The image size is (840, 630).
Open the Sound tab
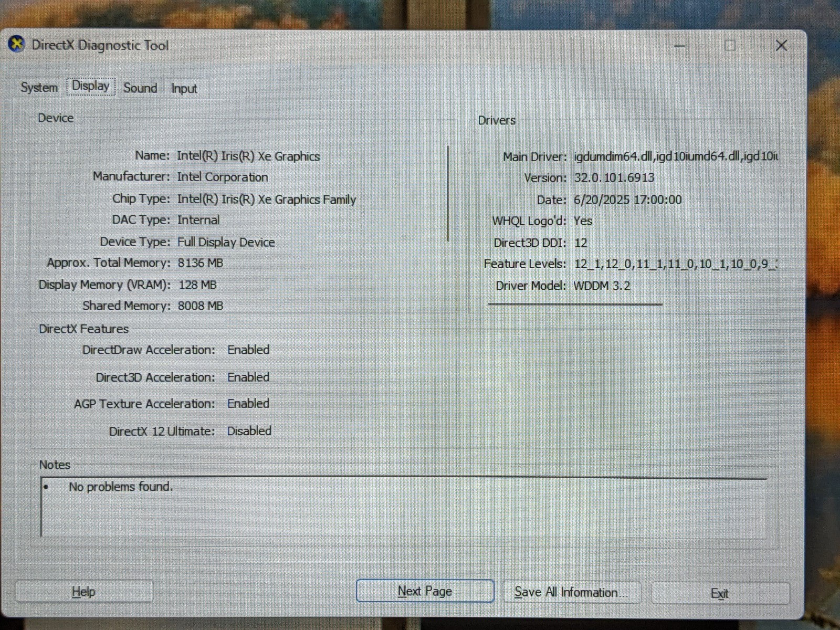[x=140, y=88]
